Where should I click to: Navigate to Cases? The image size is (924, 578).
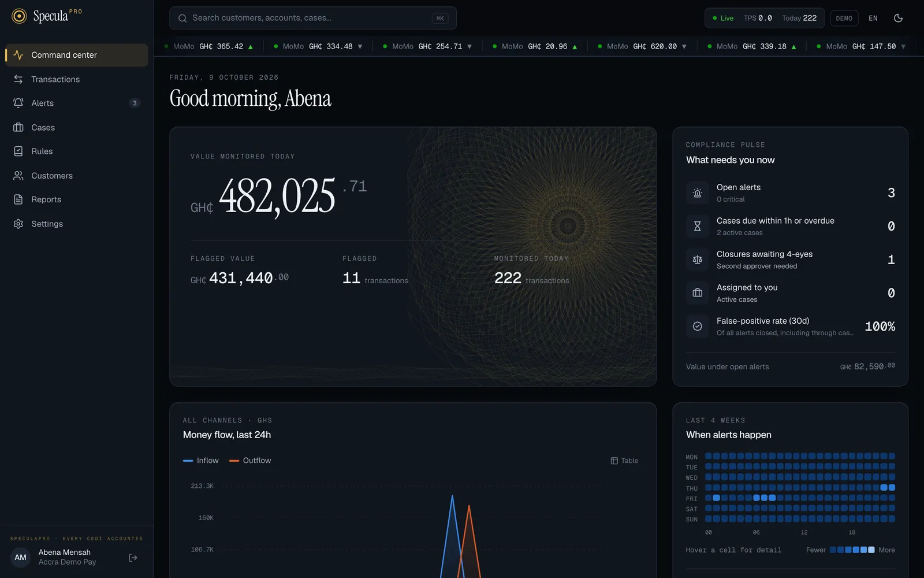click(x=77, y=127)
